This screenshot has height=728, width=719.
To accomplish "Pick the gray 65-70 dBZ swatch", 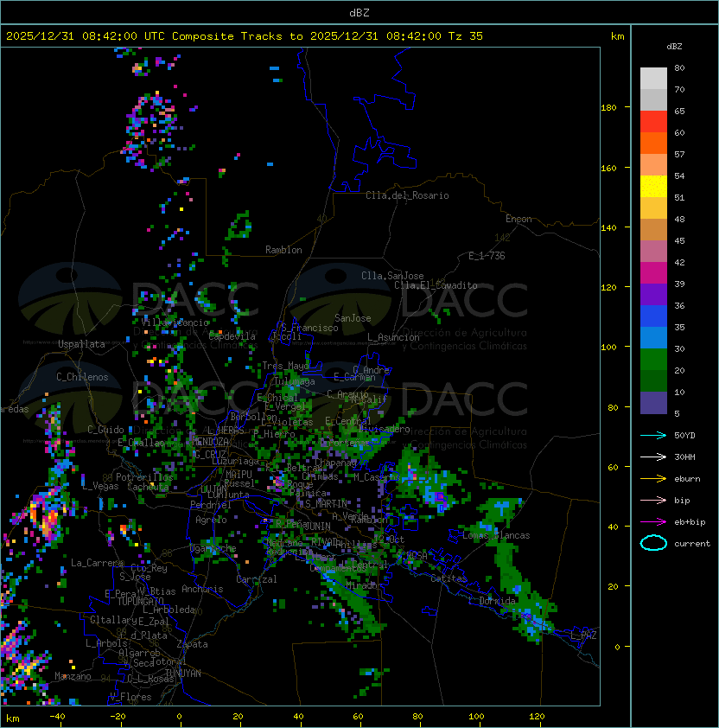I will (653, 99).
